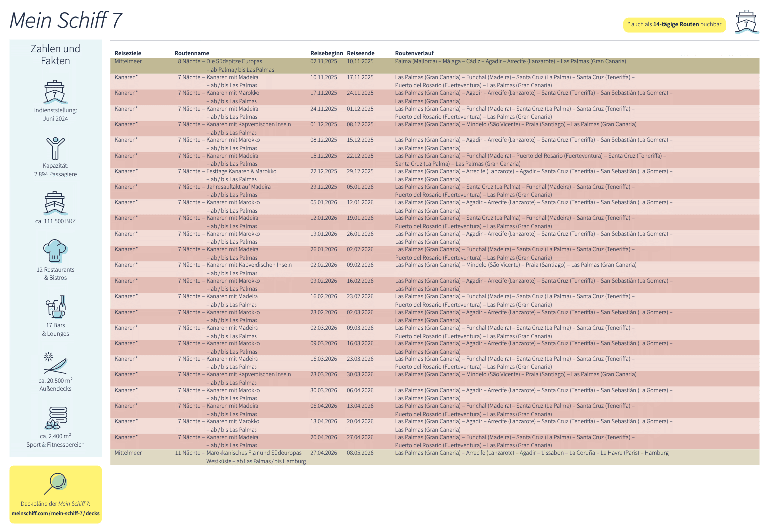Click the Reisebeginn date 20.04.2026
The width and height of the screenshot is (768, 532).
point(324,437)
